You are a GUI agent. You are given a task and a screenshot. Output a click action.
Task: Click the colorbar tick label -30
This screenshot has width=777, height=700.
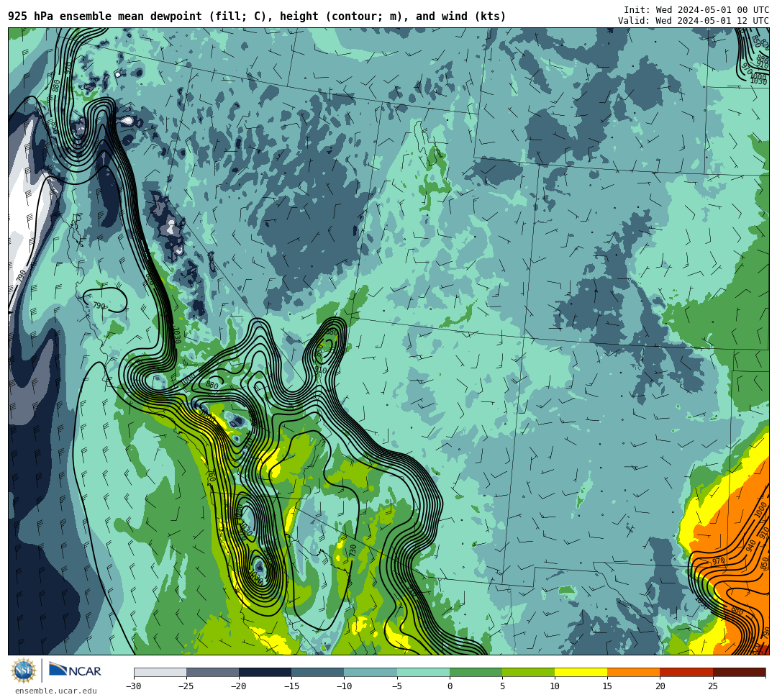134,686
